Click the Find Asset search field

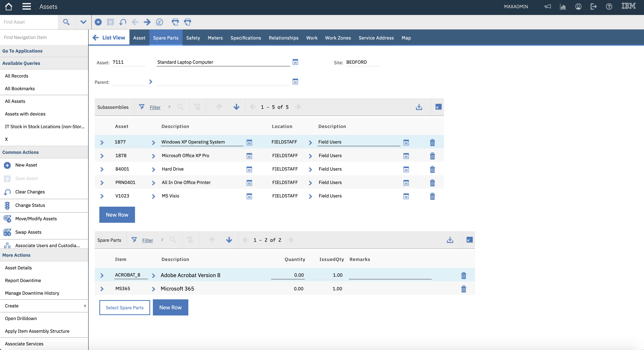(x=29, y=22)
